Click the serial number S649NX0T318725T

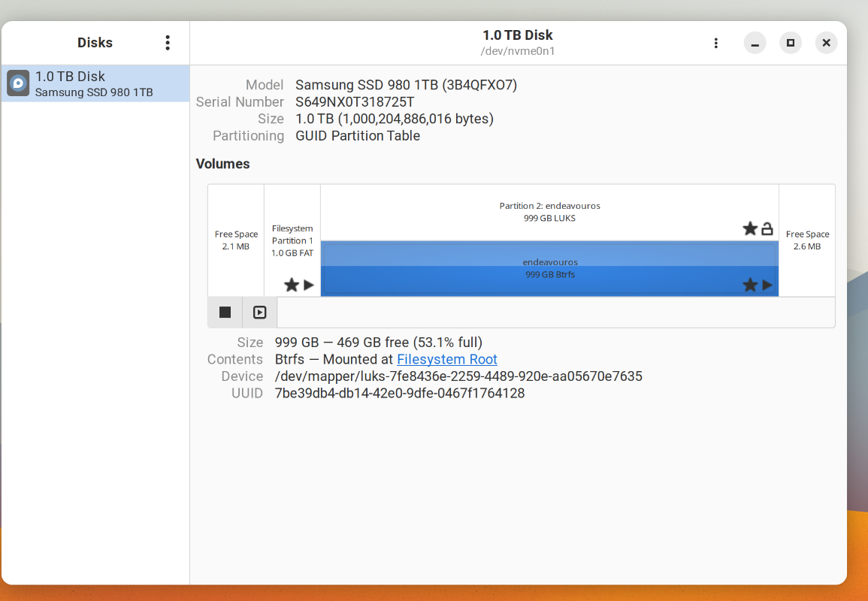(x=355, y=102)
